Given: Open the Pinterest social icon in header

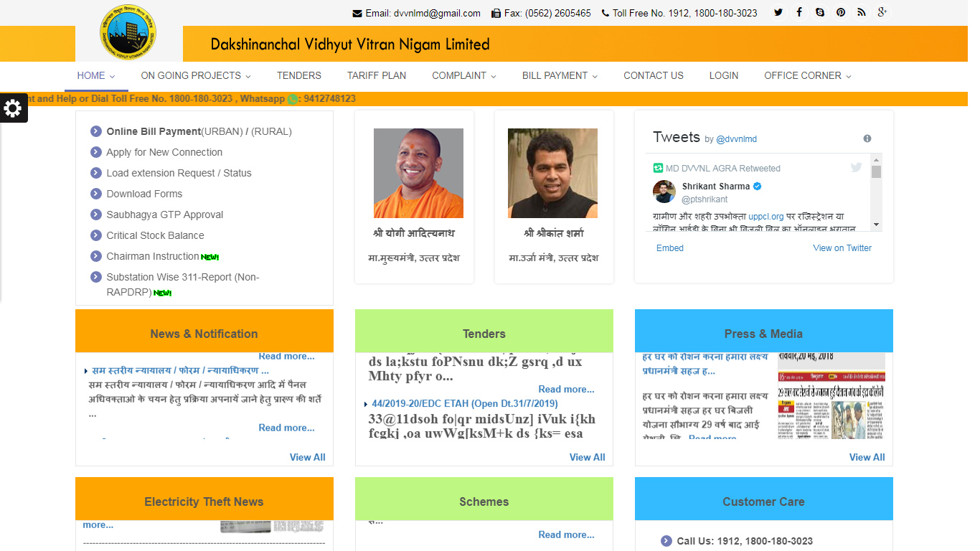Looking at the screenshot, I should pyautogui.click(x=841, y=12).
